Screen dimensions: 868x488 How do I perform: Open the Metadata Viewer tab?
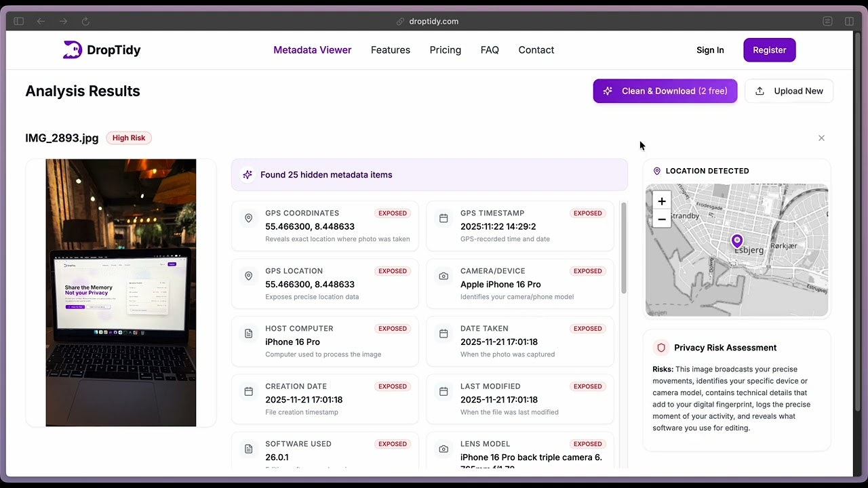click(x=312, y=49)
